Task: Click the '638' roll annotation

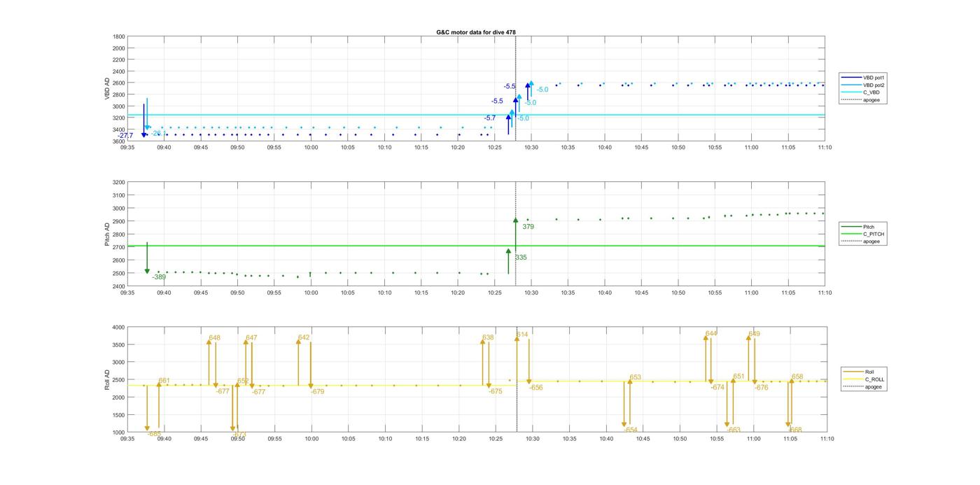Action: 488,338
